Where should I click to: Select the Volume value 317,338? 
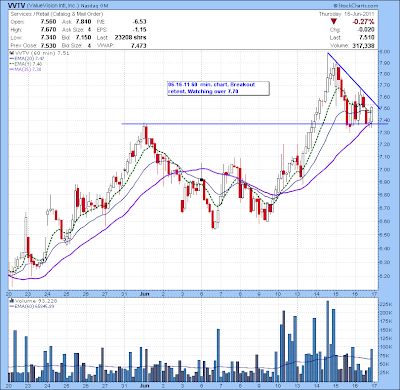coord(363,45)
